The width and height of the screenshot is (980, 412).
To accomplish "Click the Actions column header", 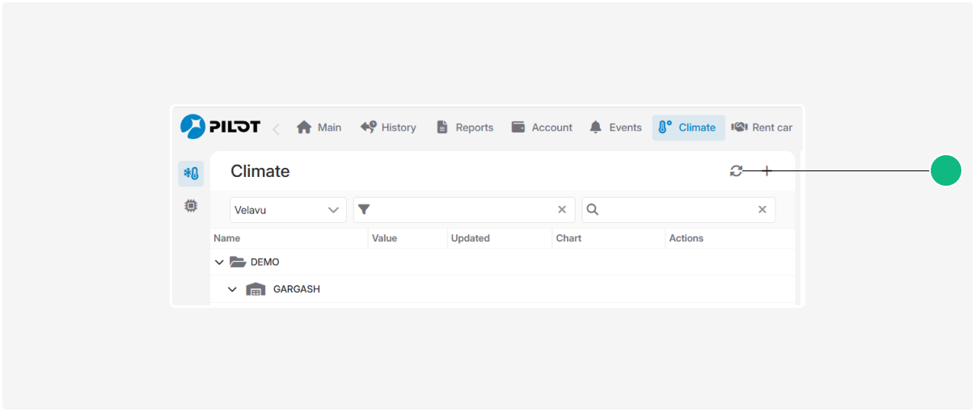I will tap(686, 238).
